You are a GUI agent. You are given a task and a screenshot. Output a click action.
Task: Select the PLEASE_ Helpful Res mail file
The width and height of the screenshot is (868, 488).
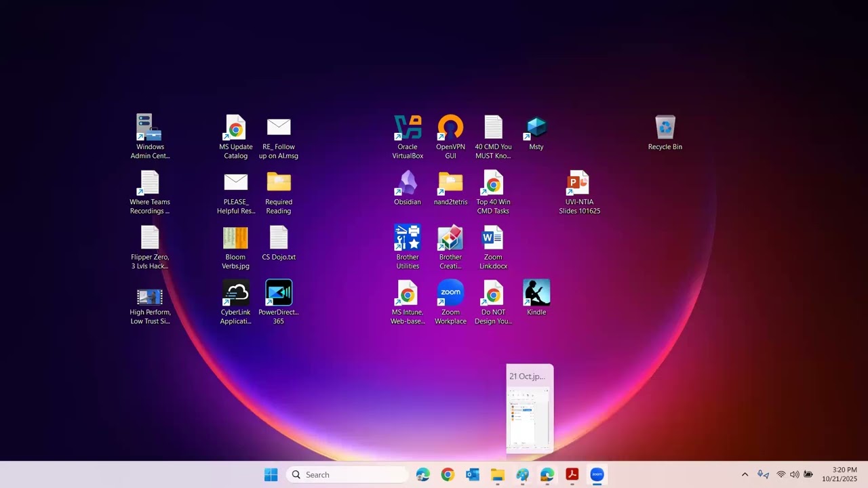point(235,192)
